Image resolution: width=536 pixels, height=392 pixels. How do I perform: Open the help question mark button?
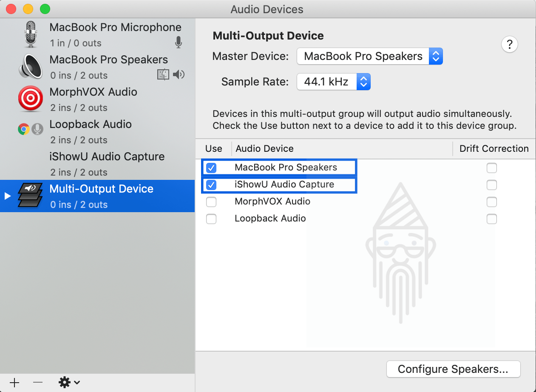(510, 44)
